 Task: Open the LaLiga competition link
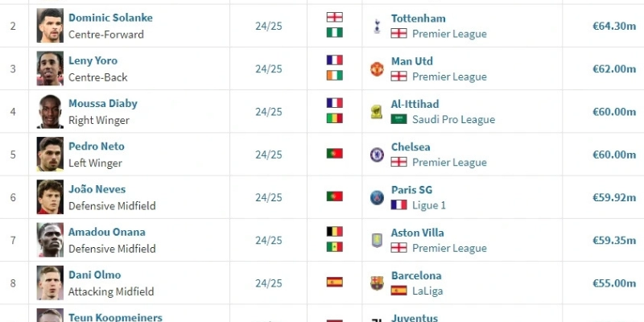[427, 291]
